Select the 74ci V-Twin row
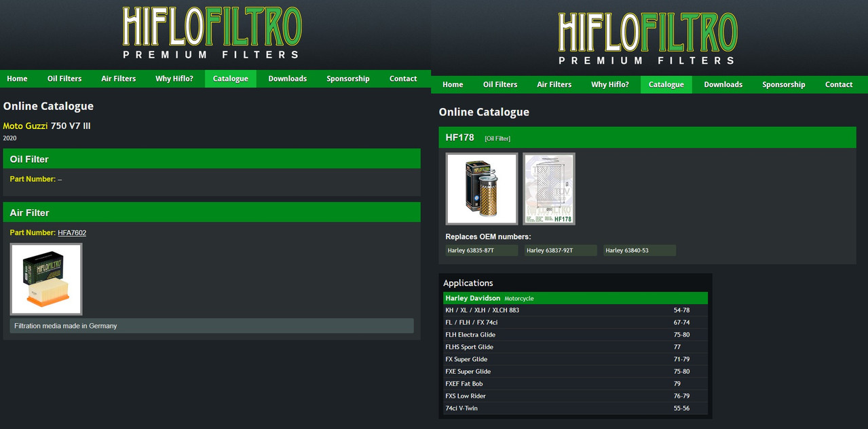868x429 pixels. (575, 408)
